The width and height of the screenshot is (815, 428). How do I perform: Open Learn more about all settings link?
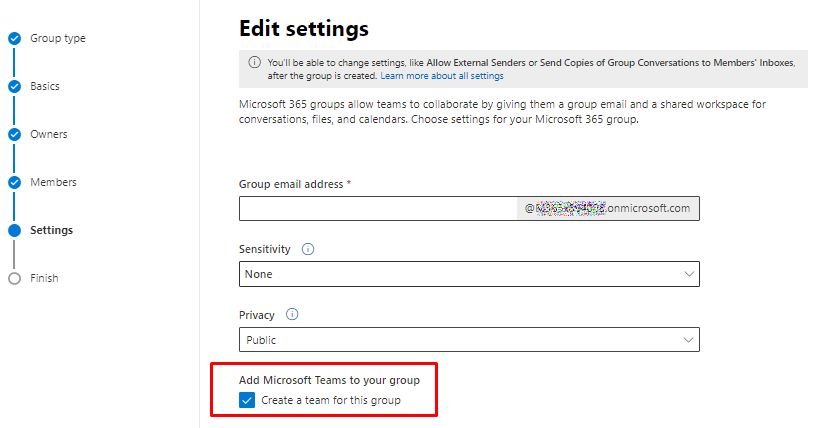442,76
